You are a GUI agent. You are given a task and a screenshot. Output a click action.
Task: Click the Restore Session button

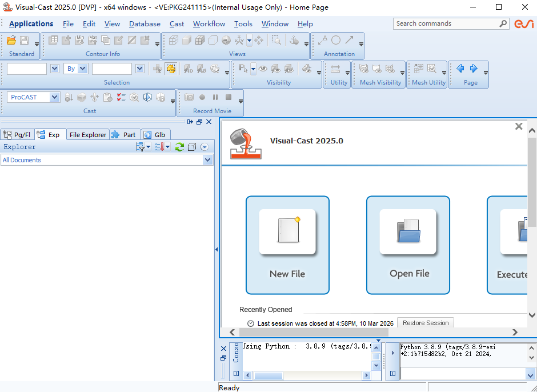pyautogui.click(x=426, y=323)
